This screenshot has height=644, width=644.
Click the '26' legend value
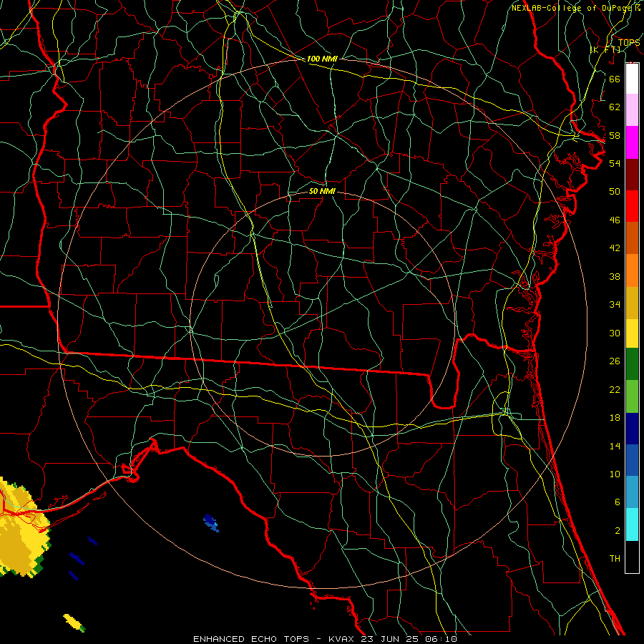615,361
